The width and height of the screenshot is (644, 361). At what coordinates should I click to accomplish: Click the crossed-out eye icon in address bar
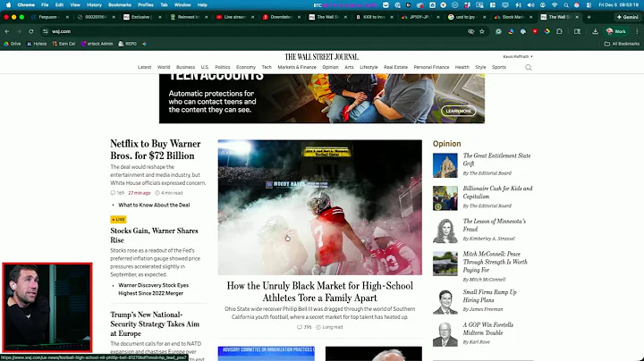(470, 31)
